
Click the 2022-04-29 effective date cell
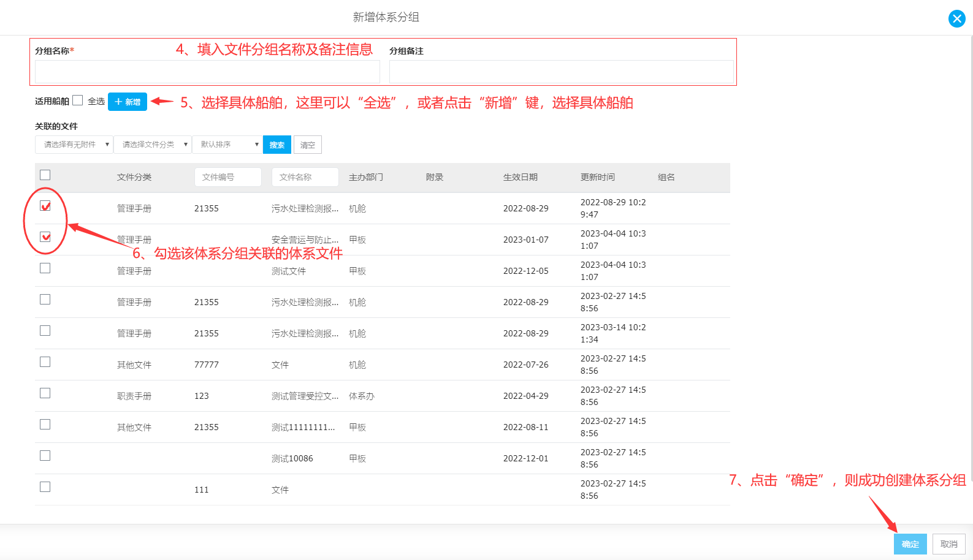[x=526, y=396]
